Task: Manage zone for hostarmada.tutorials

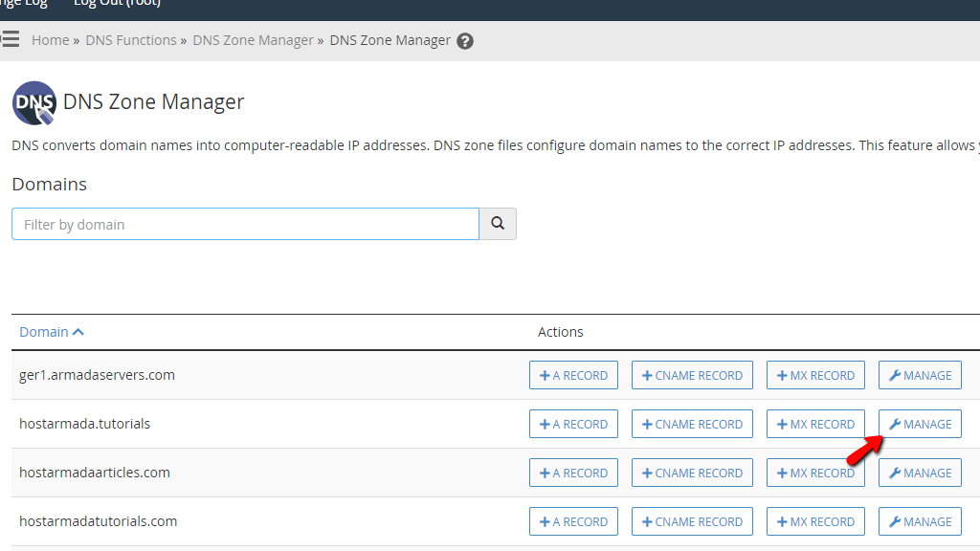Action: [920, 424]
